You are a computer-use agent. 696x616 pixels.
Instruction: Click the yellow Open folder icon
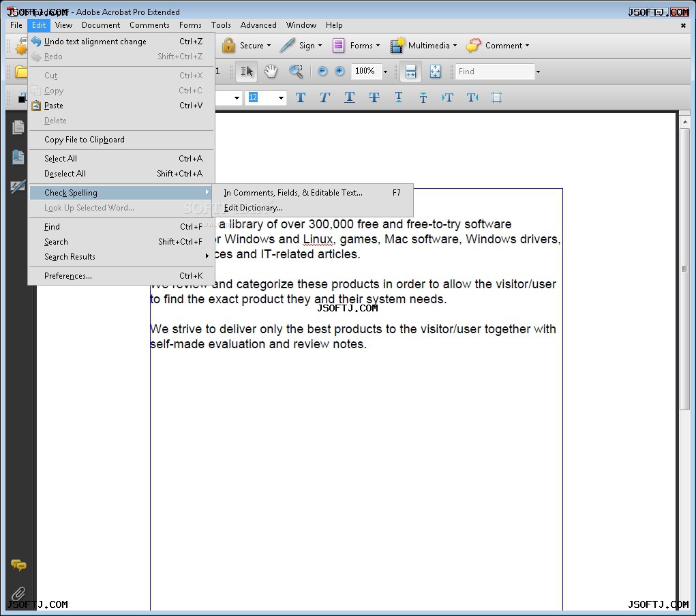[21, 72]
